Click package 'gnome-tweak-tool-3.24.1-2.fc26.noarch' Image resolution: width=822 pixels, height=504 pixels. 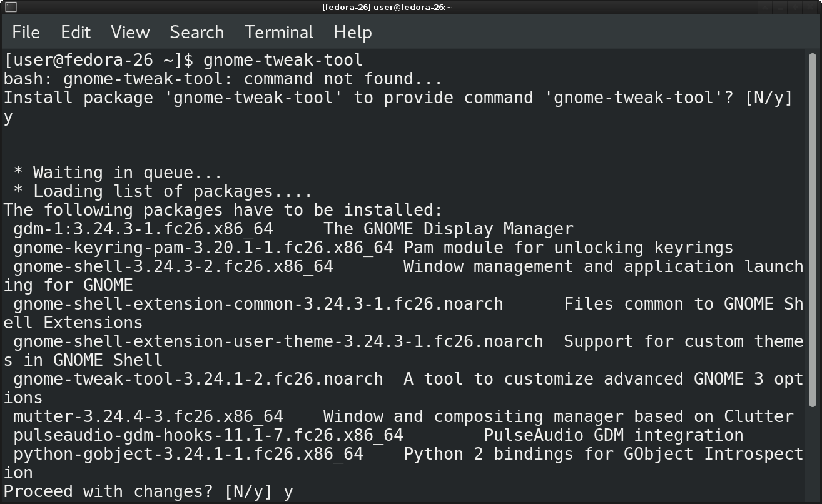click(198, 379)
